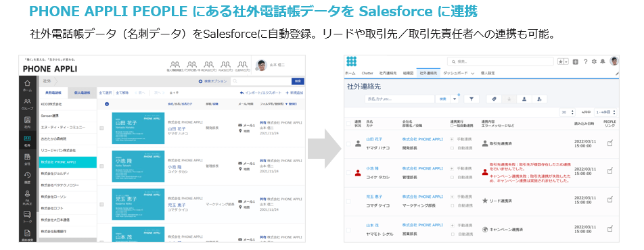The image size is (644, 250).
Task: Open Salesforce notifications bell icon
Action: point(603,61)
